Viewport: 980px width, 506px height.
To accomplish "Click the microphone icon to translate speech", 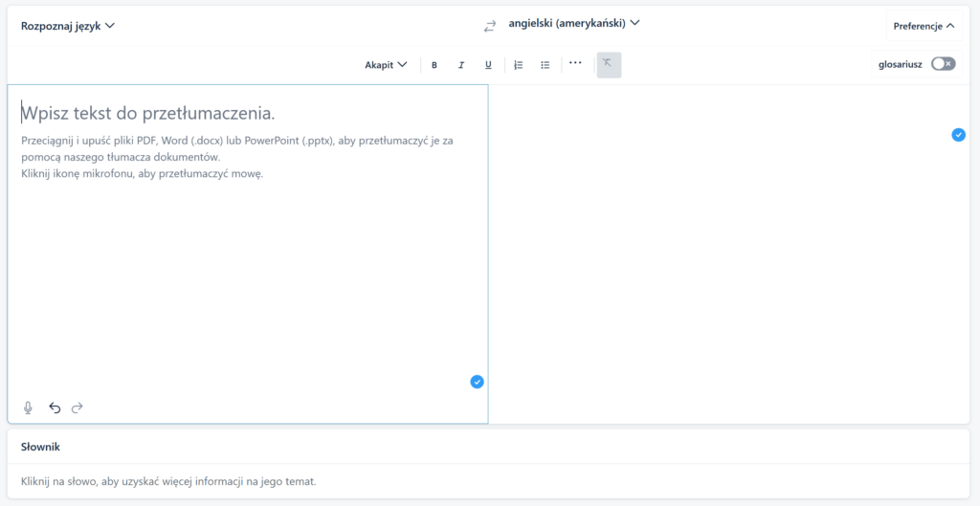I will (x=28, y=407).
